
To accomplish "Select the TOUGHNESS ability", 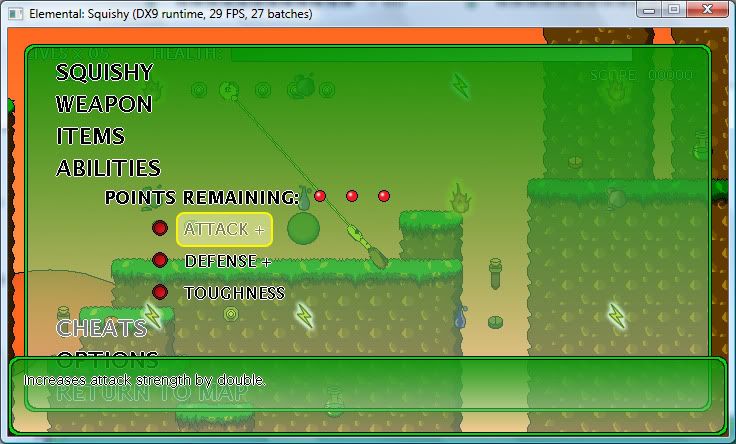I will (234, 293).
